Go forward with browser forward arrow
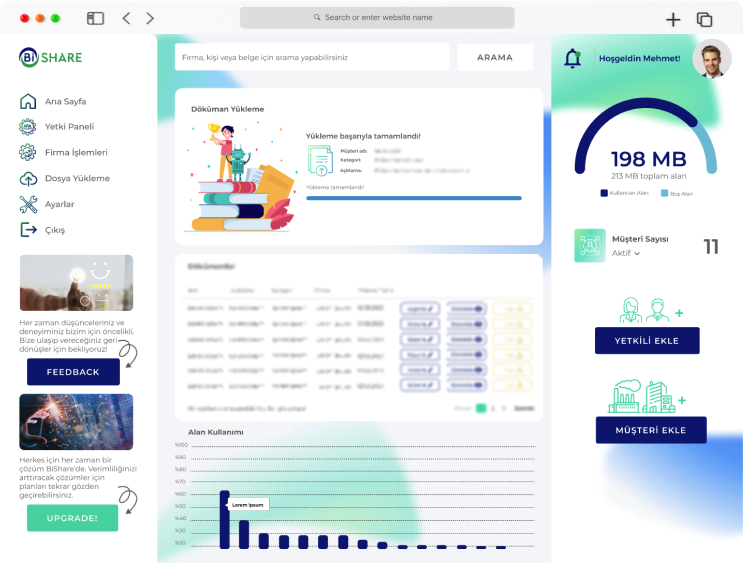Viewport: 743px width, 564px height. (150, 18)
